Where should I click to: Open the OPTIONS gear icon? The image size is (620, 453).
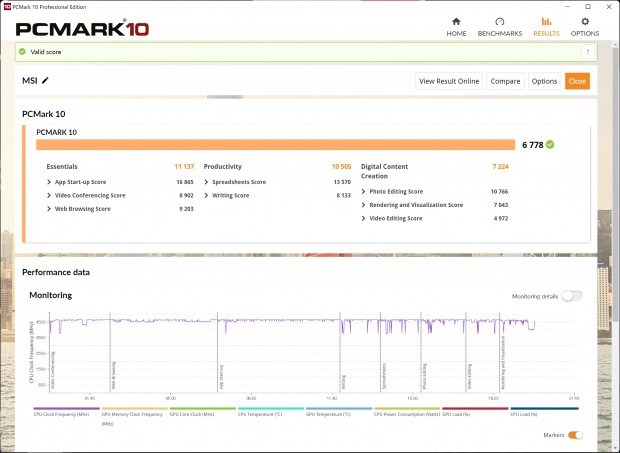[x=585, y=21]
